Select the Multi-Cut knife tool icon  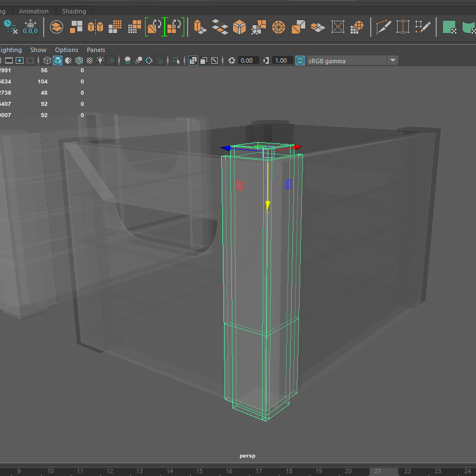(x=383, y=26)
